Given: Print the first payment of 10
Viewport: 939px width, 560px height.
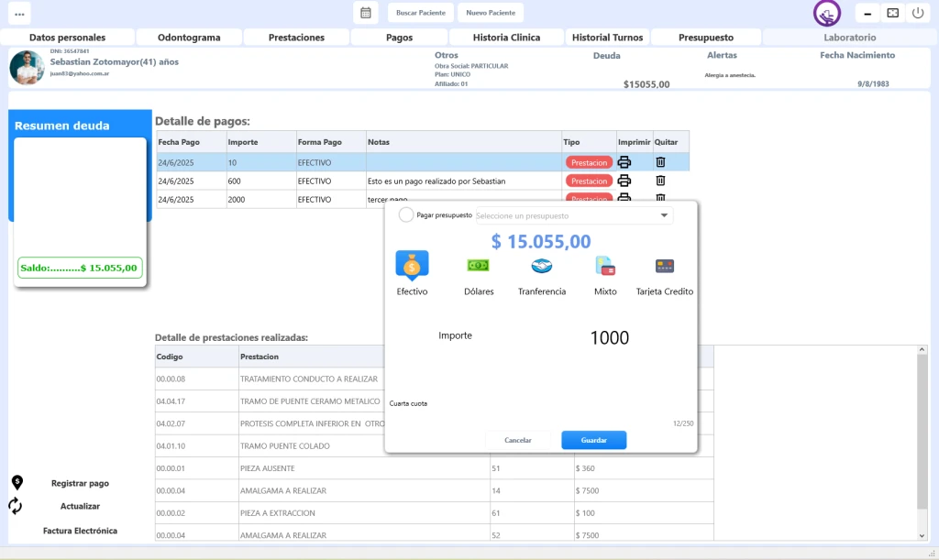Looking at the screenshot, I should tap(624, 162).
